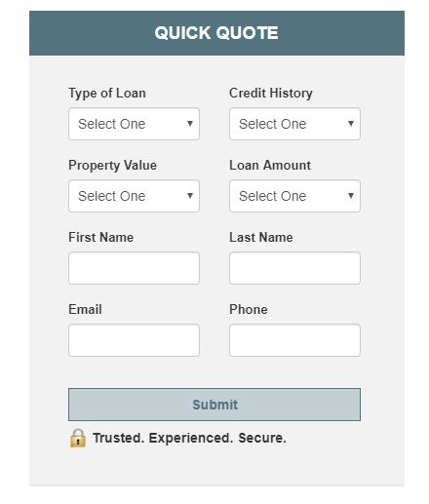Select the Email input box
Viewport: 429px width, 504px height.
tap(134, 340)
